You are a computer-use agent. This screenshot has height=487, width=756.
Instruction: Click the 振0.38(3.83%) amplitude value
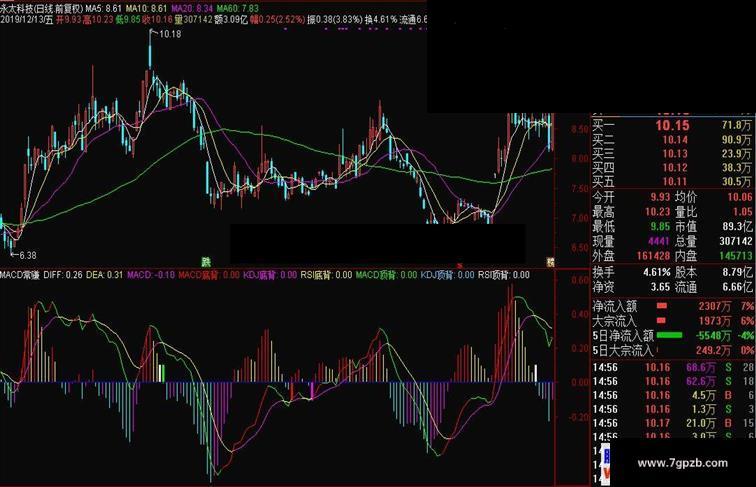(x=335, y=20)
